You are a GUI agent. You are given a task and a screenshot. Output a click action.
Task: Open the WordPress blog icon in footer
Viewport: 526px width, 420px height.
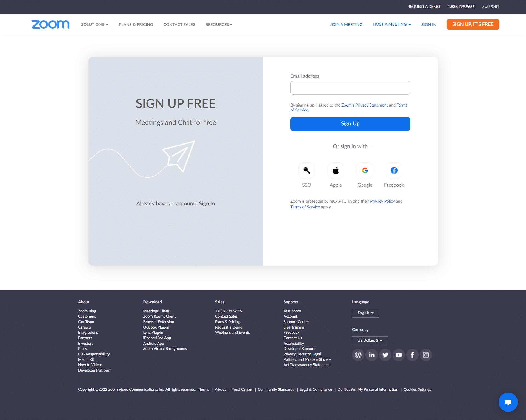358,355
